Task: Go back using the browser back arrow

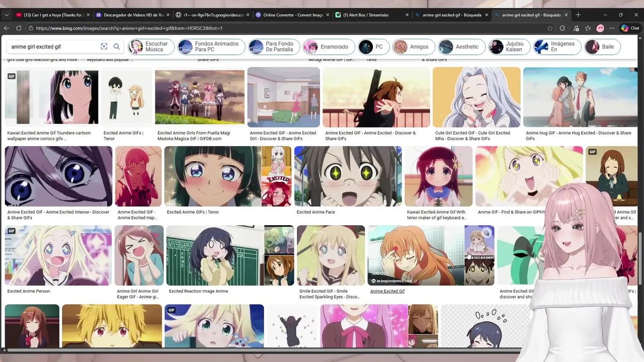Action: click(x=7, y=28)
